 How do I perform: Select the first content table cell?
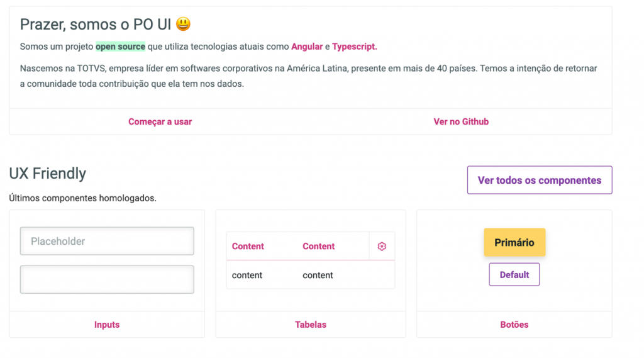click(247, 276)
